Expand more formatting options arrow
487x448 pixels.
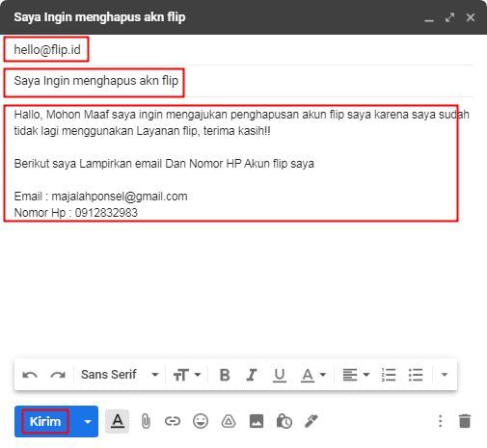coord(445,375)
